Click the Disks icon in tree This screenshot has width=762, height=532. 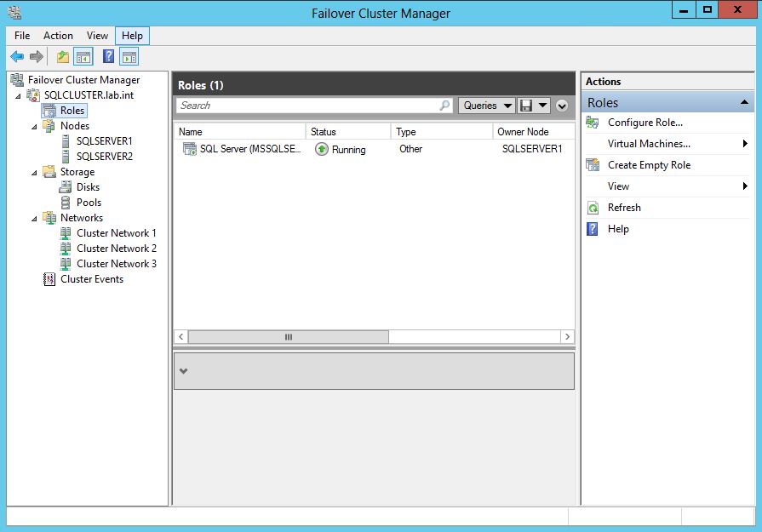pyautogui.click(x=66, y=187)
